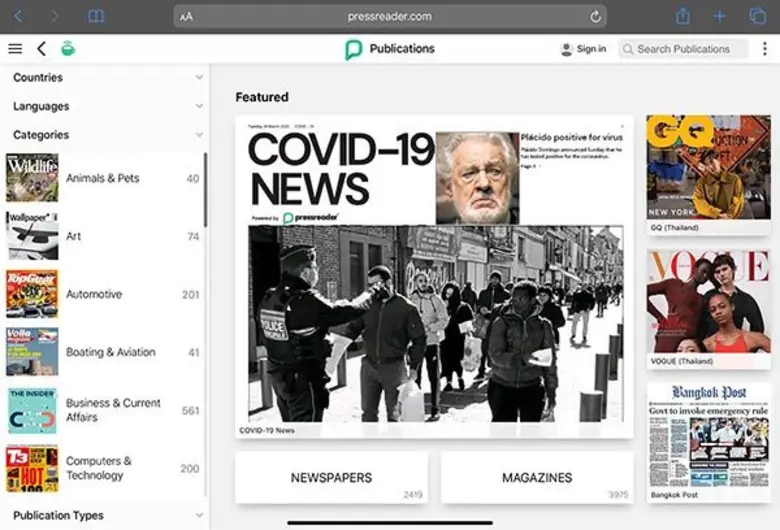
Task: Go back in Safari browser
Action: point(18,16)
